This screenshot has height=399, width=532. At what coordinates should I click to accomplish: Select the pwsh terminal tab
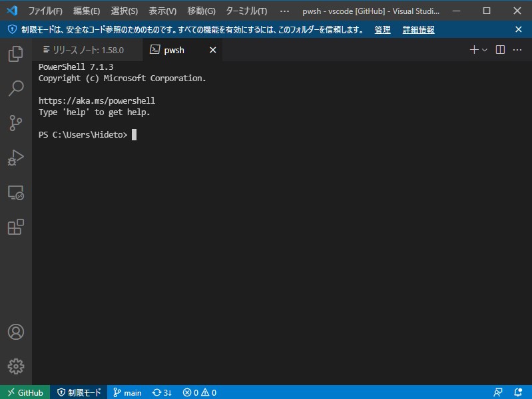point(183,50)
